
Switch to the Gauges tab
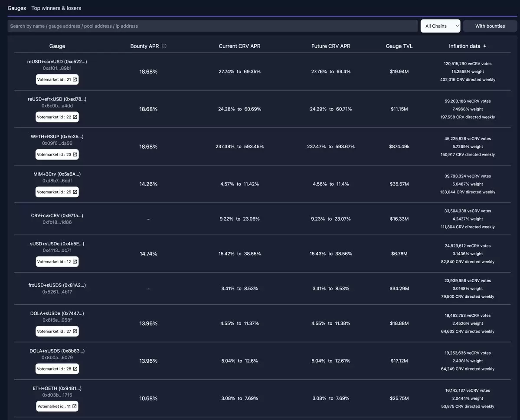[x=16, y=8]
